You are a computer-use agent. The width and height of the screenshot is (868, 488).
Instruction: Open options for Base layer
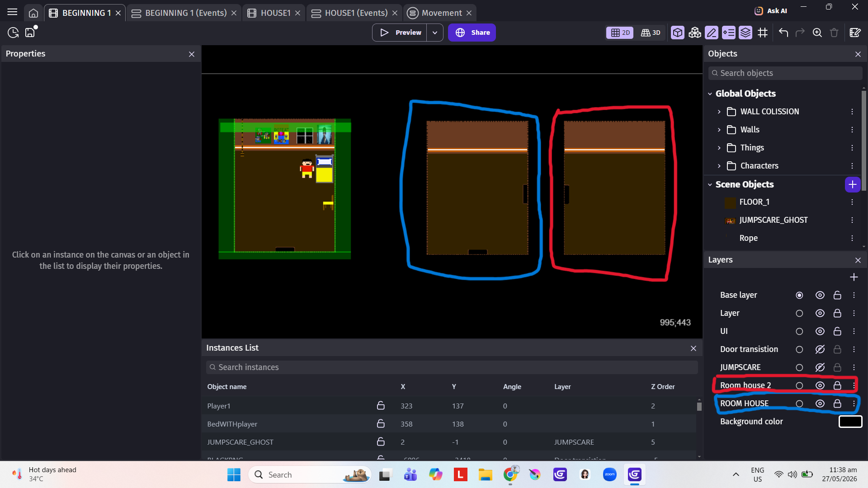click(854, 295)
